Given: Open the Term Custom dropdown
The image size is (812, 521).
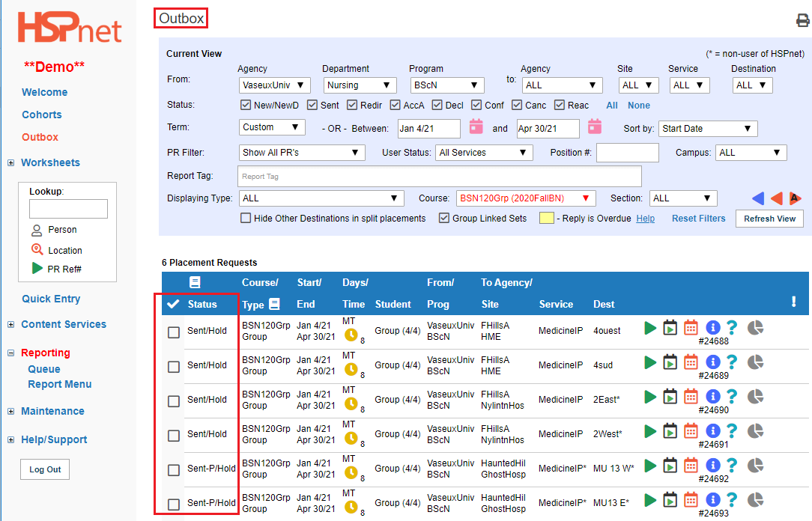Looking at the screenshot, I should [x=272, y=127].
